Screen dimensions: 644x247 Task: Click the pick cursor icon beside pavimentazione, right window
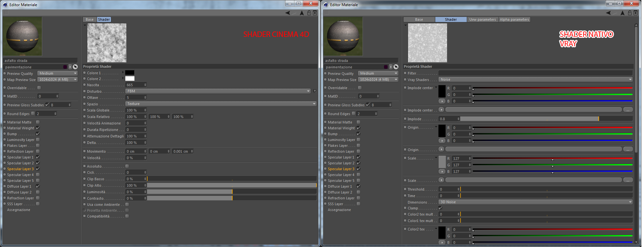click(396, 67)
